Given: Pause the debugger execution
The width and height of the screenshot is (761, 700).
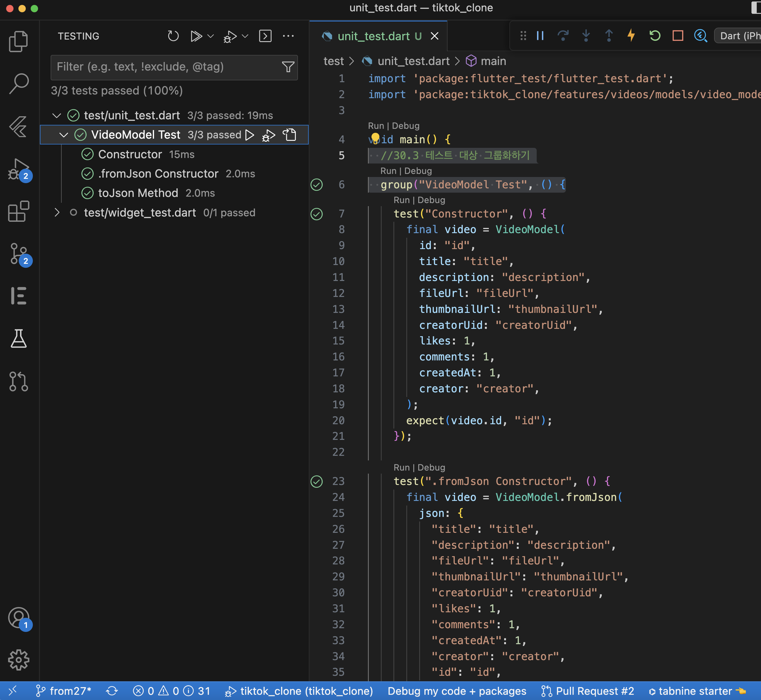Looking at the screenshot, I should click(540, 36).
